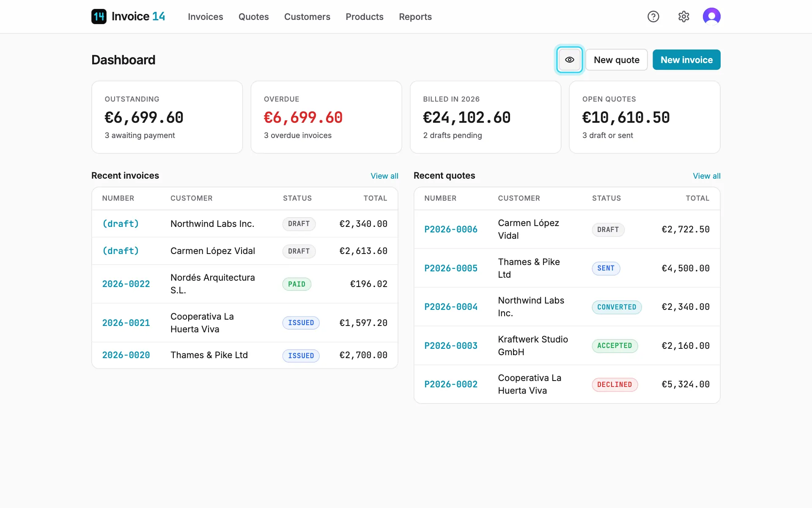Image resolution: width=812 pixels, height=508 pixels.
Task: Open the Customers menu item
Action: 307,17
